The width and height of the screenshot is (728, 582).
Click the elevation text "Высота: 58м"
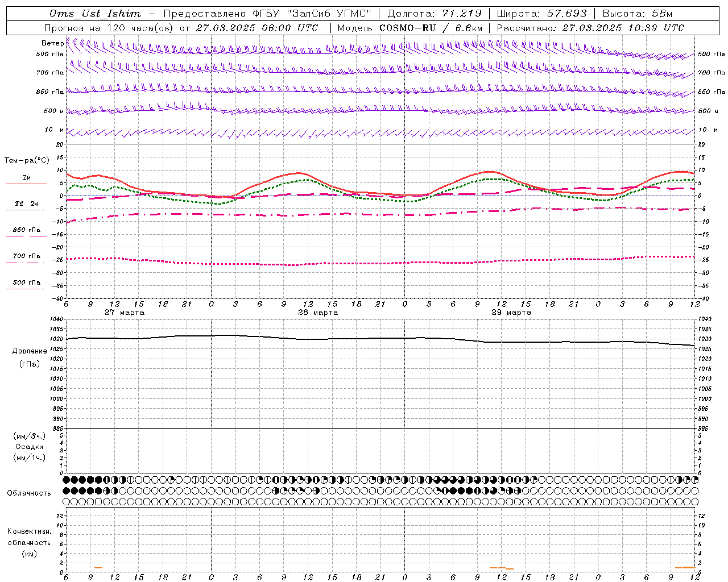tap(637, 14)
